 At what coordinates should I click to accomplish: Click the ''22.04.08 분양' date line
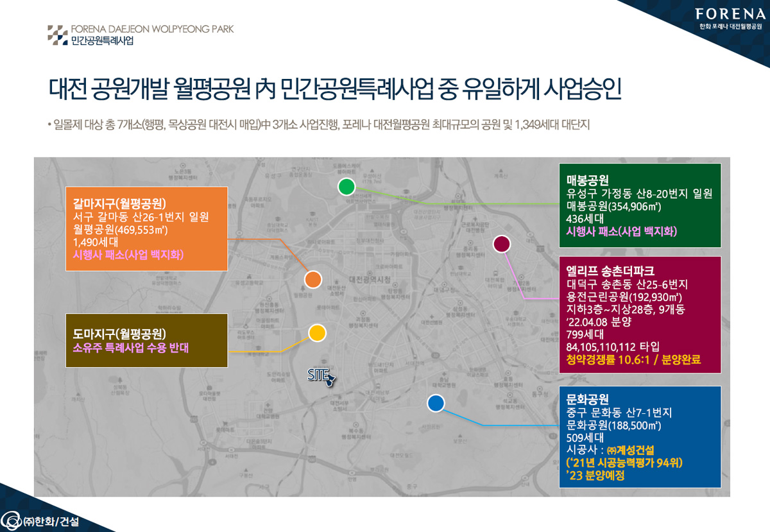pos(598,322)
